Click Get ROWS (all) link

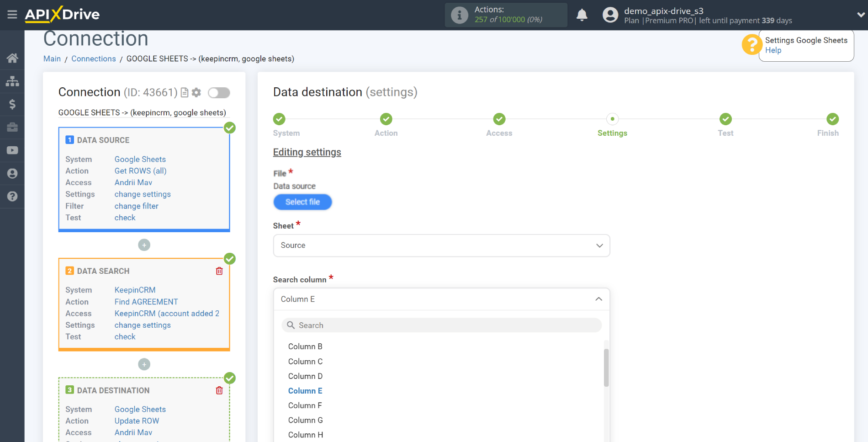(x=140, y=171)
